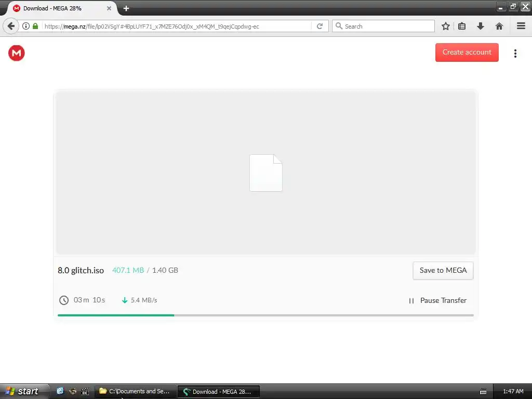
Task: Click the 407.1 MB downloaded amount
Action: (x=128, y=270)
